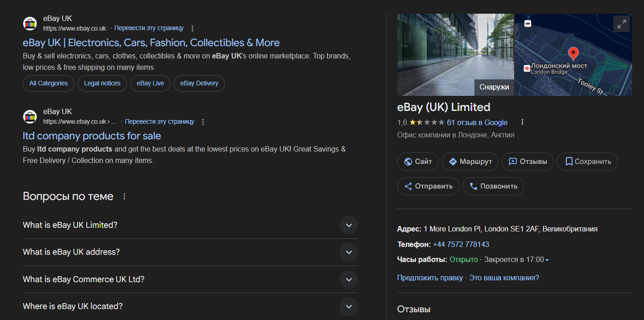Click three-dot menu beside first eBay UK result
Screen dimensions: 644x320
point(192,28)
